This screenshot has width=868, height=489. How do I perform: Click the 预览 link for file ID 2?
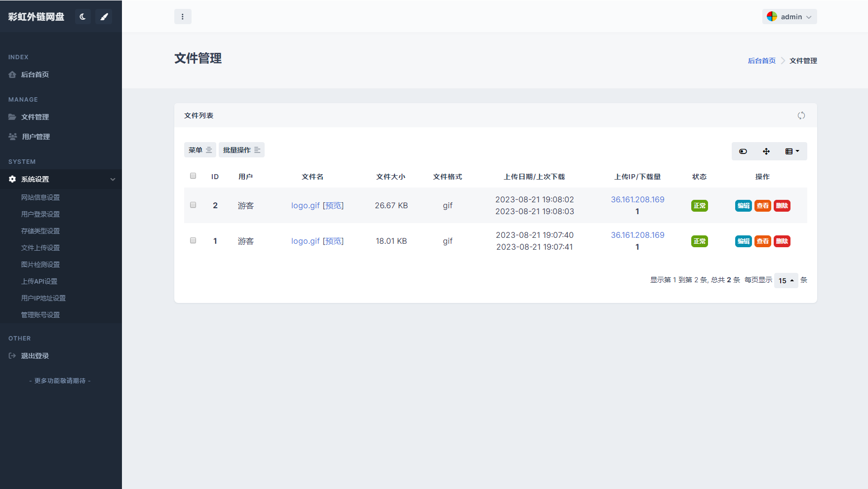tap(333, 205)
